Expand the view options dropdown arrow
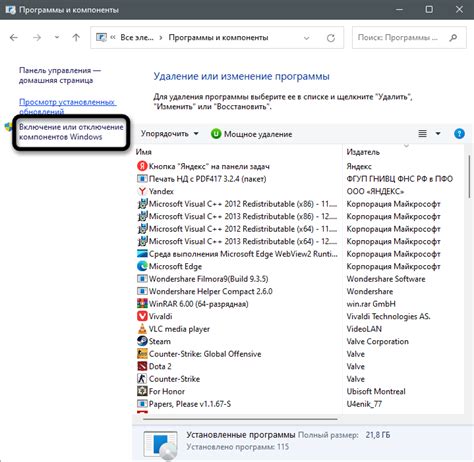Viewport: 474px width, 462px height. (x=438, y=134)
